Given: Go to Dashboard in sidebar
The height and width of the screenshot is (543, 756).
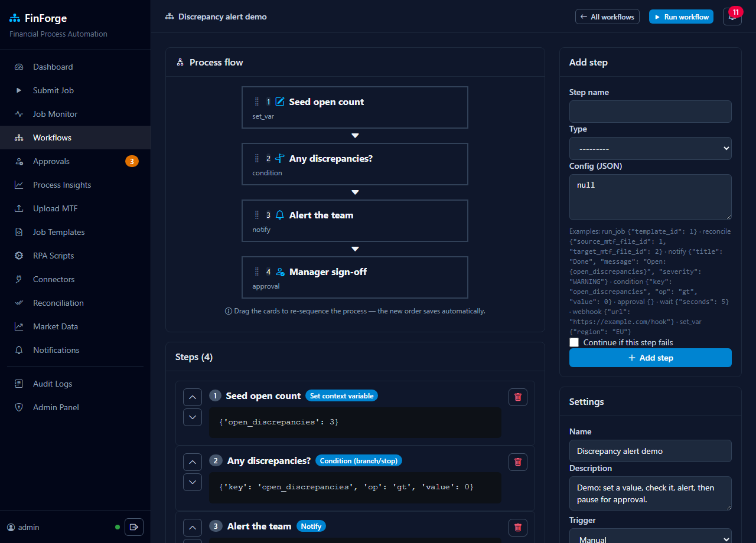Looking at the screenshot, I should 75,67.
